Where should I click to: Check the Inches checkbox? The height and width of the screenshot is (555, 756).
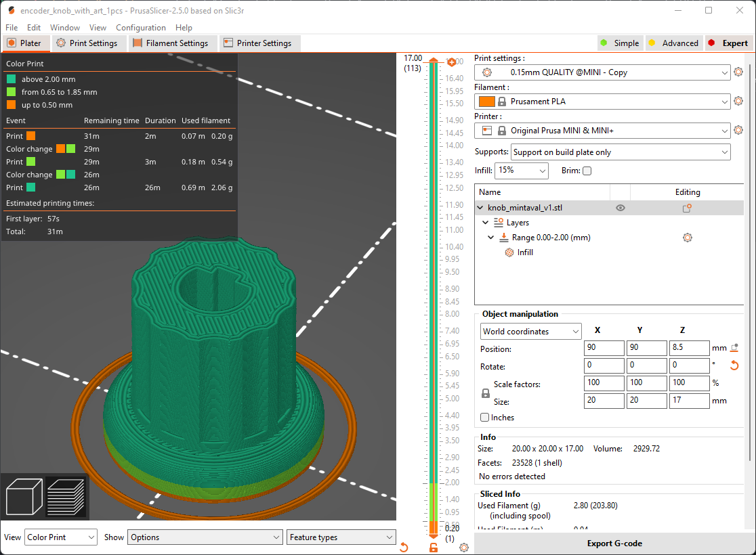pos(484,417)
